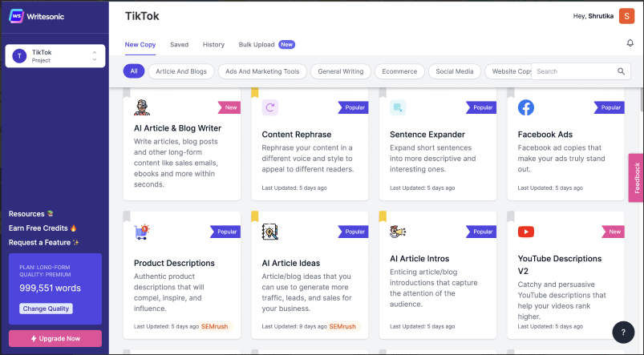Open the Resources link

(x=31, y=214)
